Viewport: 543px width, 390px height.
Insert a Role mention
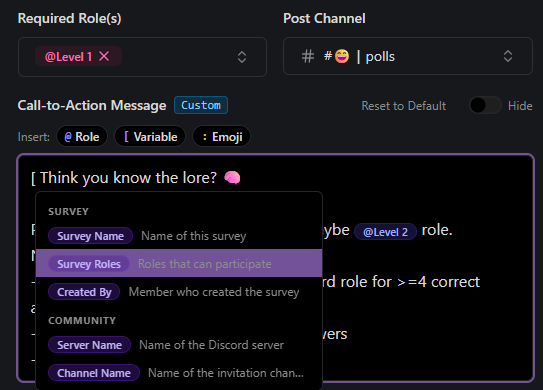[82, 136]
